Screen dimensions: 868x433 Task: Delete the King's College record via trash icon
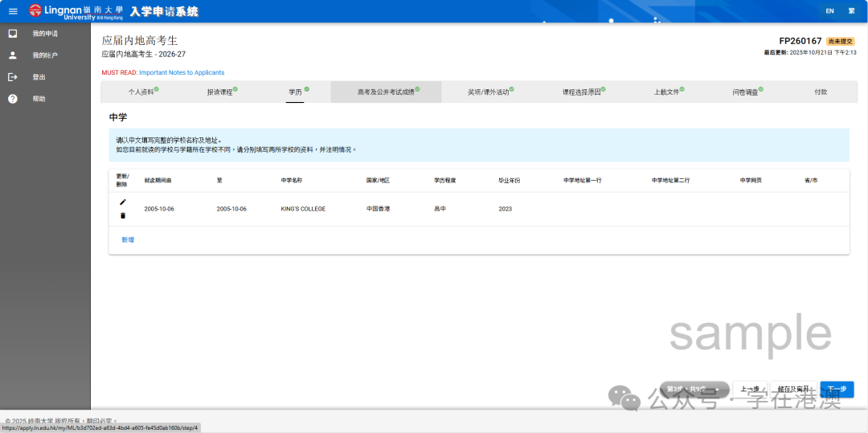click(123, 215)
